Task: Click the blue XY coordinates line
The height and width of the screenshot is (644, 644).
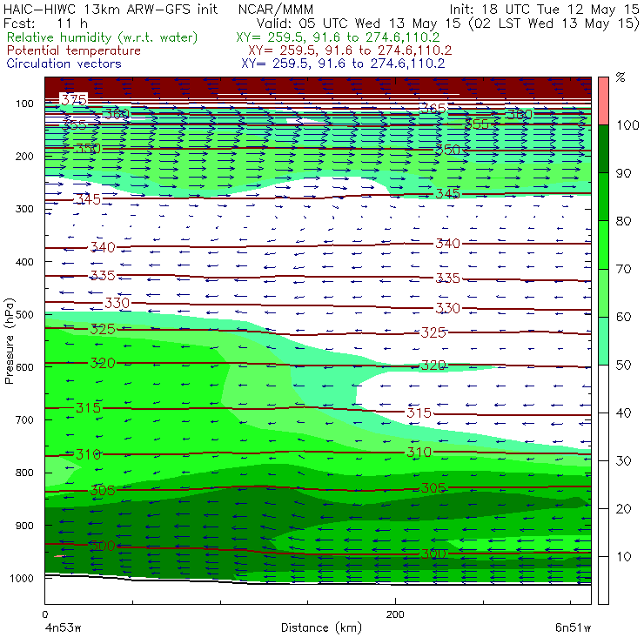Action: [343, 64]
